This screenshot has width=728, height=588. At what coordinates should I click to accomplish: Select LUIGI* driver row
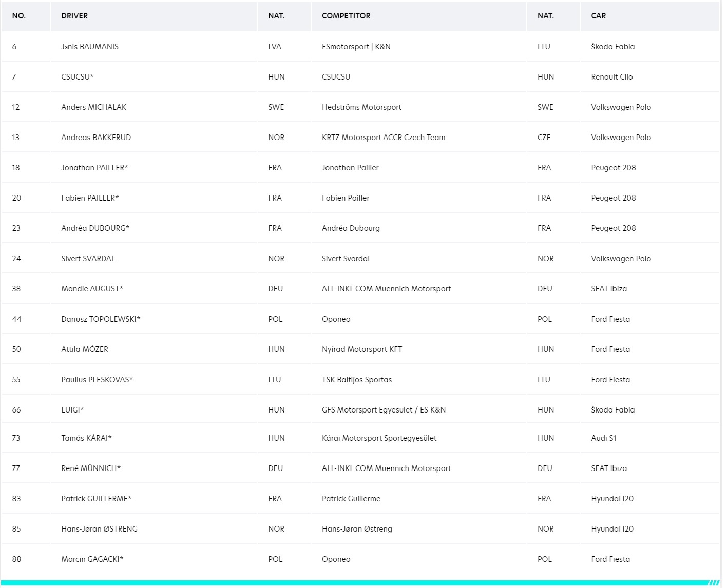(x=360, y=409)
